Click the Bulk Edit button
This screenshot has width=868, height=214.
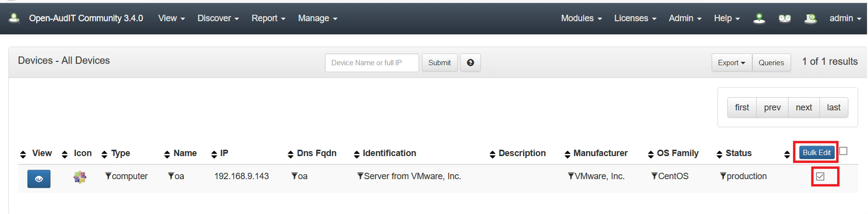click(817, 153)
